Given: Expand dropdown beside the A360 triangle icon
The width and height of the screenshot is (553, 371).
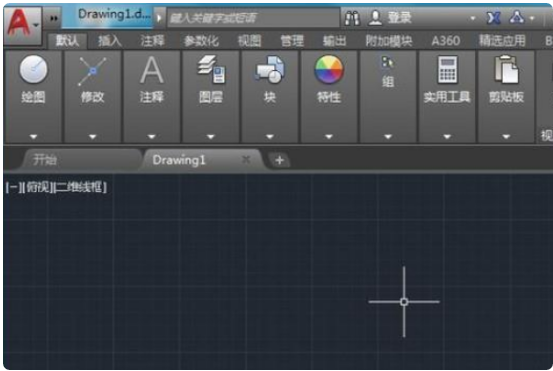Looking at the screenshot, I should coord(532,18).
